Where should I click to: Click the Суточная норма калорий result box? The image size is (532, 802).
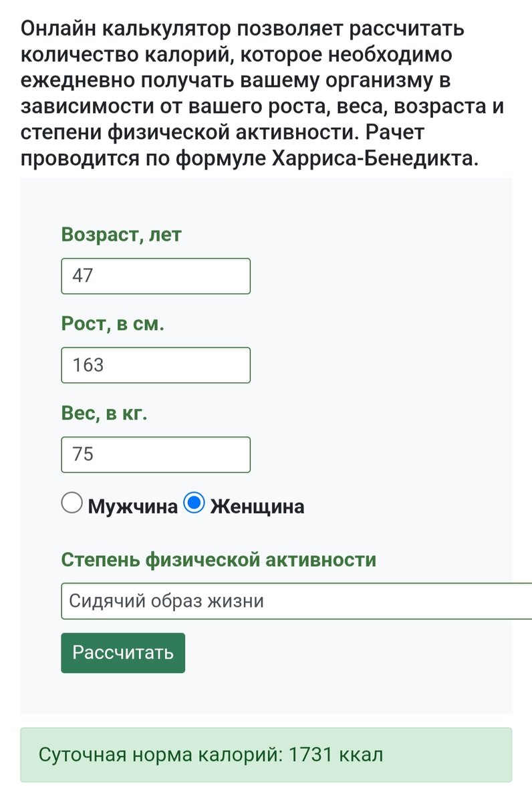tap(266, 755)
